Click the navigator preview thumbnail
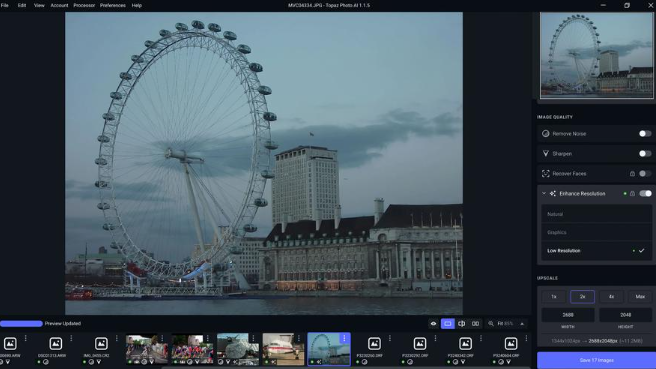 tap(596, 55)
